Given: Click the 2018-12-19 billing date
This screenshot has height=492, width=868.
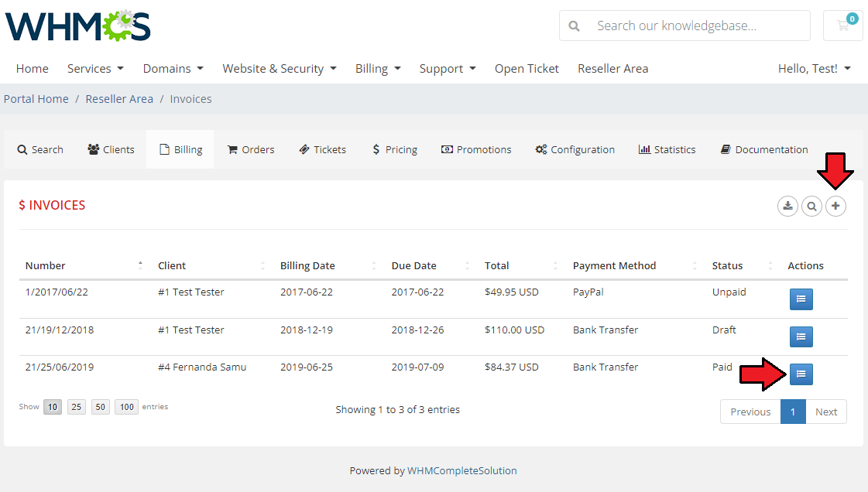Looking at the screenshot, I should point(306,330).
